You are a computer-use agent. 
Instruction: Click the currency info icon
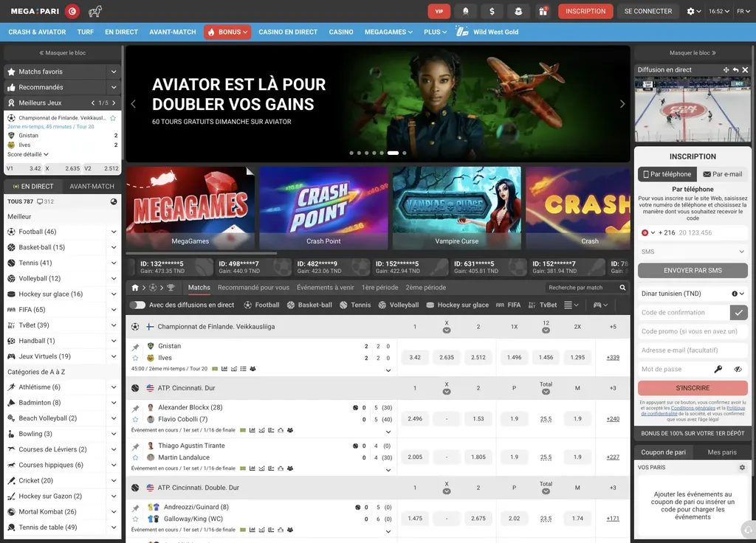735,294
